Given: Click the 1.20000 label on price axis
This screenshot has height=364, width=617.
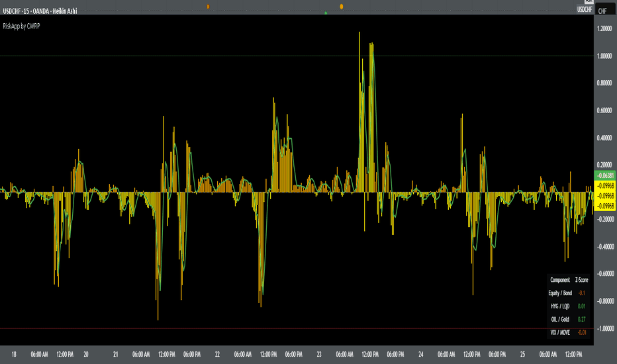Looking at the screenshot, I should pyautogui.click(x=604, y=28).
